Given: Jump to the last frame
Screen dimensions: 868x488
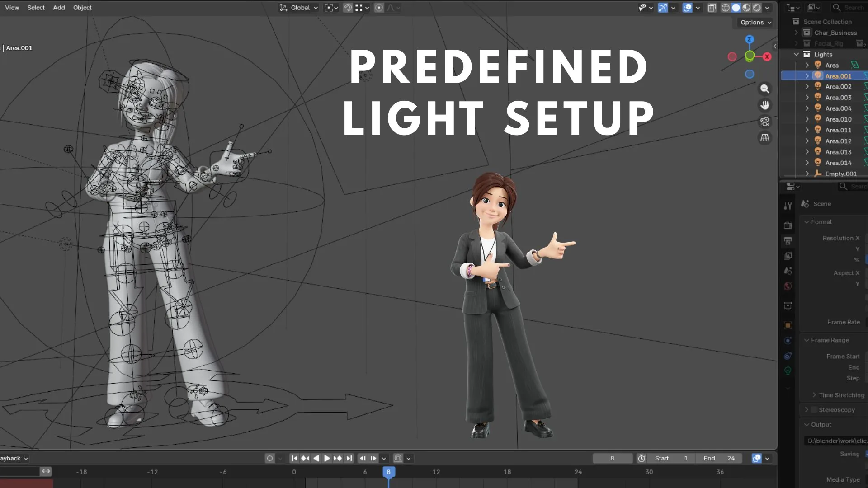Looking at the screenshot, I should [349, 458].
